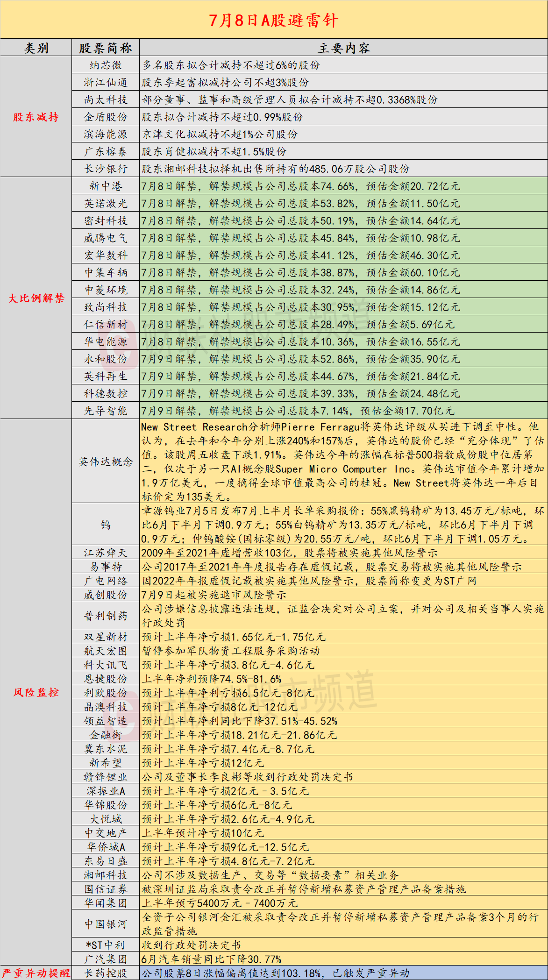Click the 威腾电气 stock cell
Screen dimensions: 548x980
pyautogui.click(x=106, y=238)
